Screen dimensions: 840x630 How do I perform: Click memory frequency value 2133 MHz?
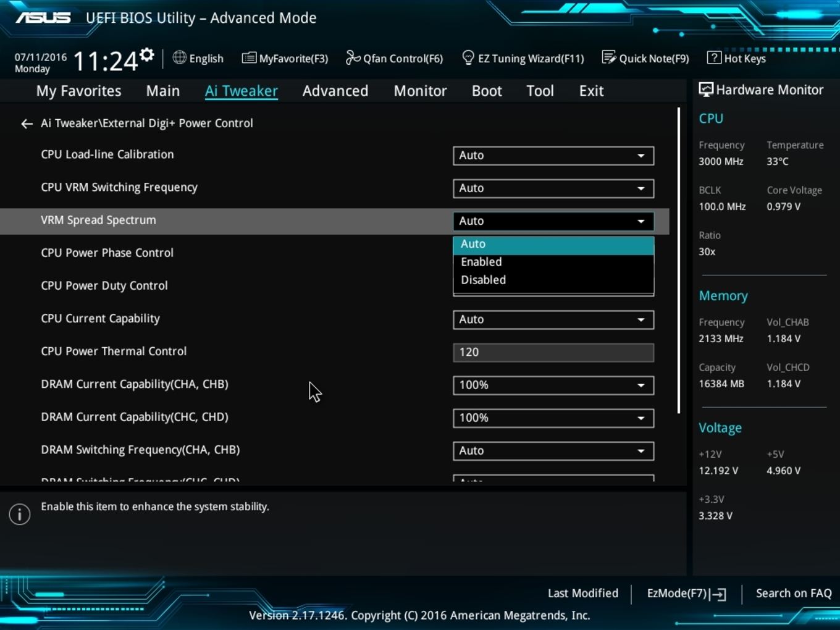(721, 338)
